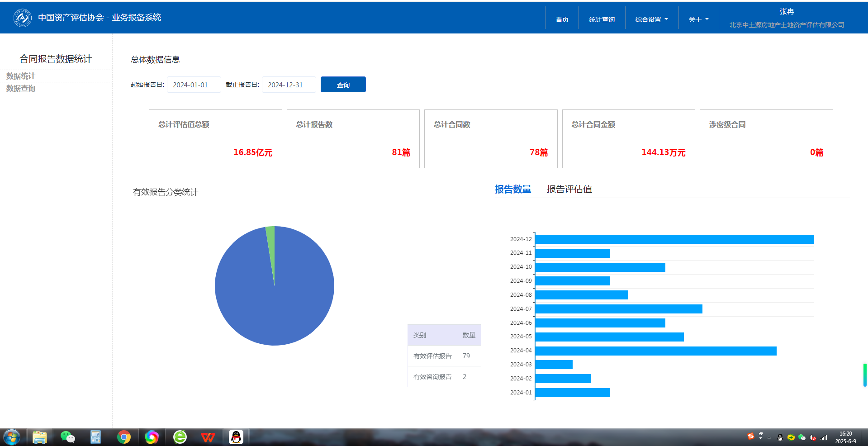Select the 报告数量 tab
Image resolution: width=868 pixels, height=446 pixels.
512,189
